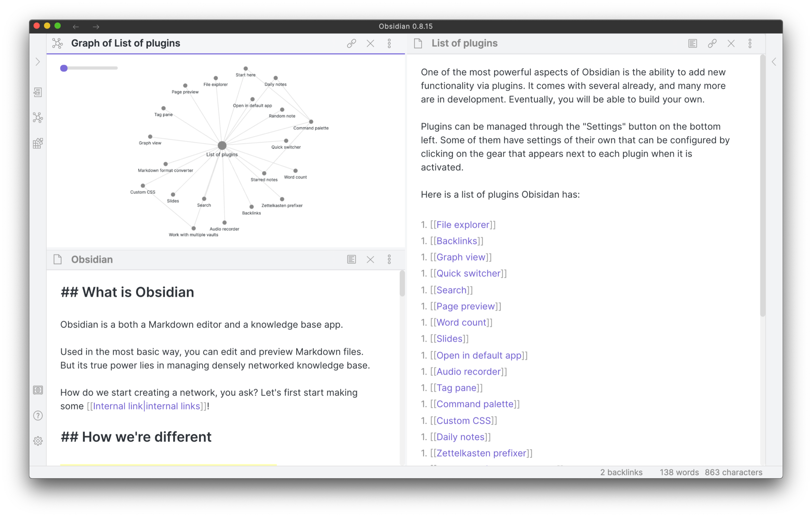Open the Obsidian pane options menu
This screenshot has width=812, height=517.
point(389,260)
